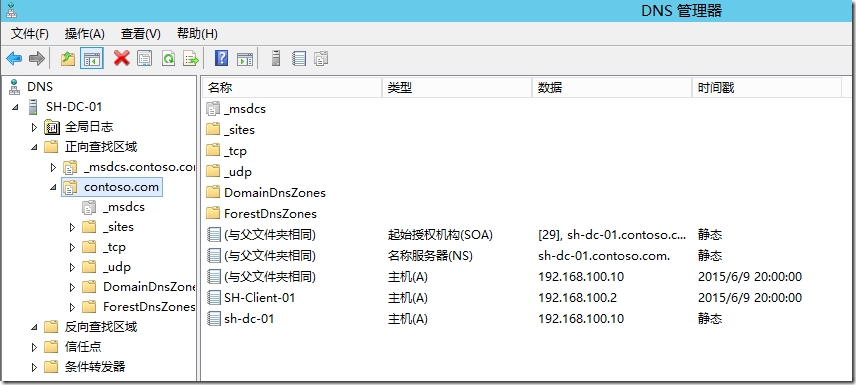Open Help with the blue question mark icon
This screenshot has height=385, width=856.
point(221,58)
